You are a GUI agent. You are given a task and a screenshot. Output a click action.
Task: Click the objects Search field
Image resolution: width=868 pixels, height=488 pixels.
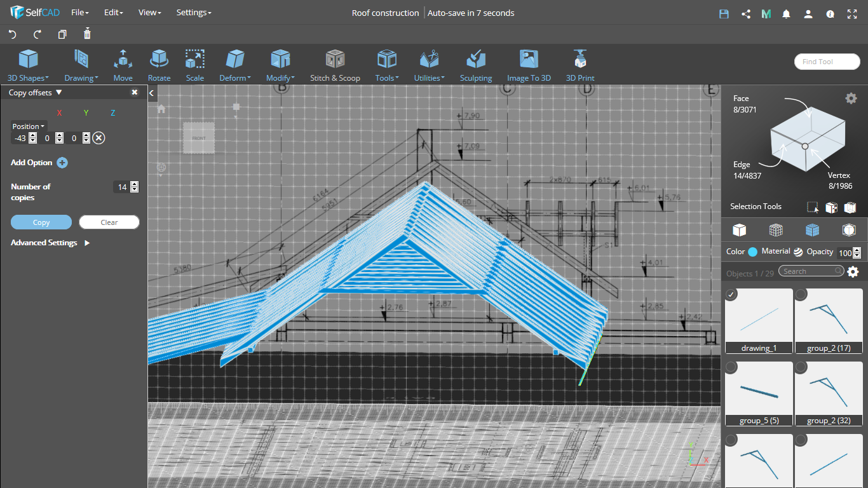click(812, 271)
